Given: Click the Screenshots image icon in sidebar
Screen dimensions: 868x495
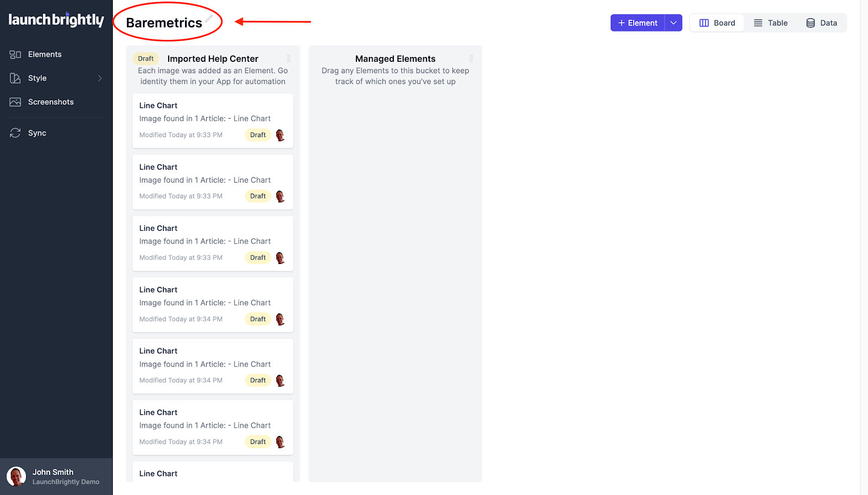Looking at the screenshot, I should pyautogui.click(x=15, y=102).
